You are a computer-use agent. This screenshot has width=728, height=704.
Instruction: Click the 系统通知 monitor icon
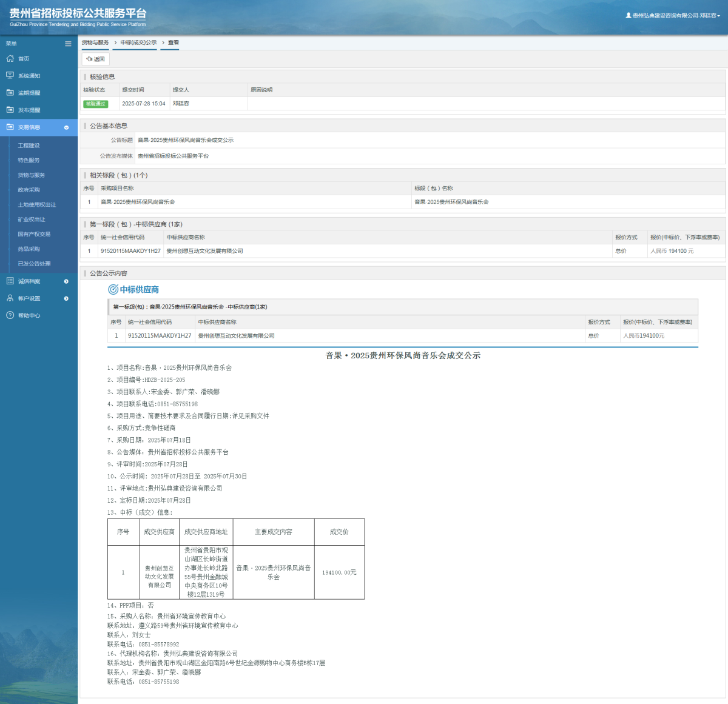(x=10, y=76)
